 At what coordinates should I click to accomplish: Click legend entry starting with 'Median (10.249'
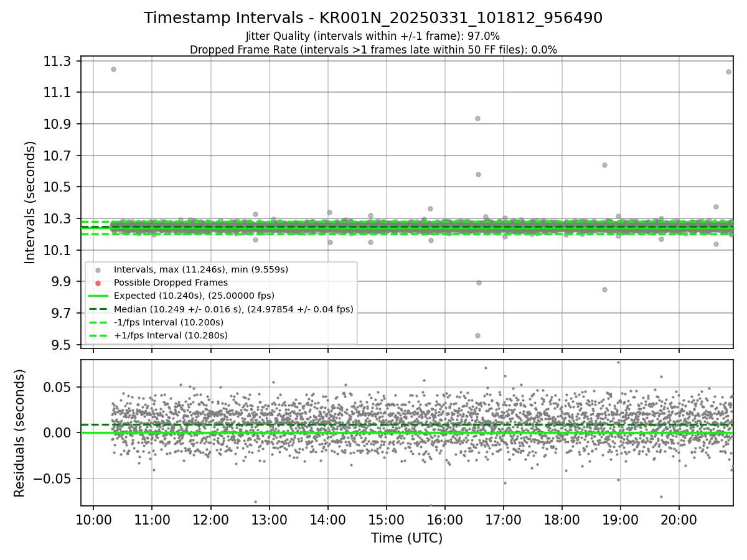click(x=233, y=309)
